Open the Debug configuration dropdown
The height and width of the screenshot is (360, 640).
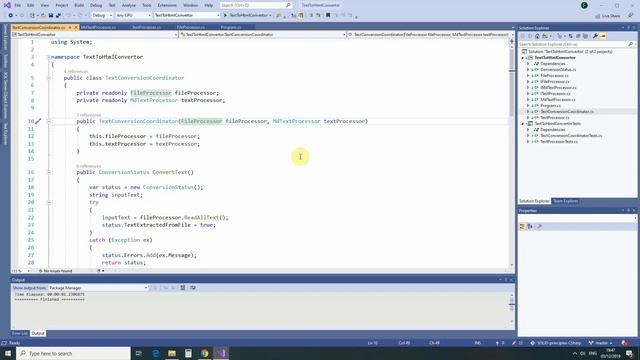(x=102, y=16)
